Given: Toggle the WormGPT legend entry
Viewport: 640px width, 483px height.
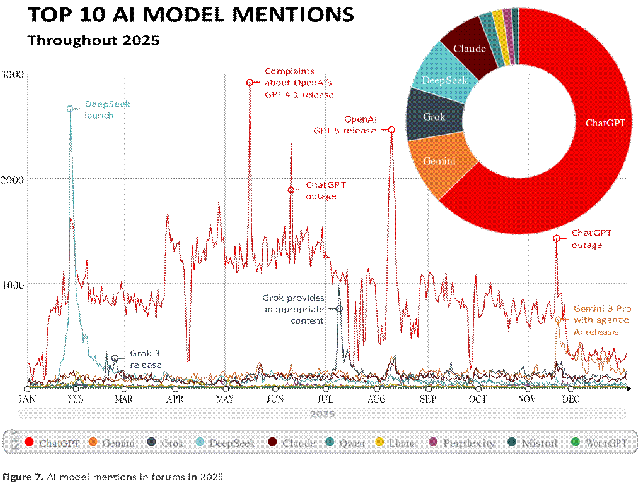Looking at the screenshot, I should tap(599, 443).
